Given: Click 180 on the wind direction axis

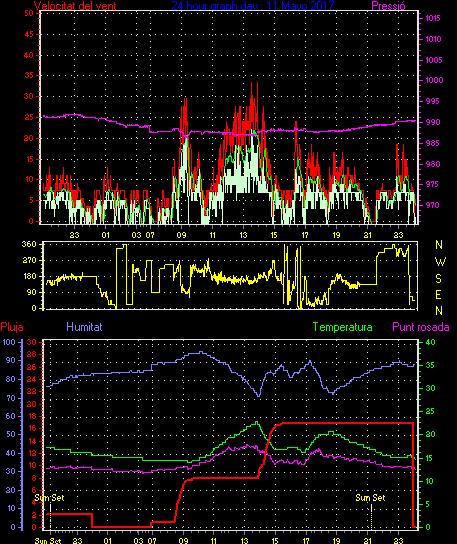Looking at the screenshot, I should 29,277.
